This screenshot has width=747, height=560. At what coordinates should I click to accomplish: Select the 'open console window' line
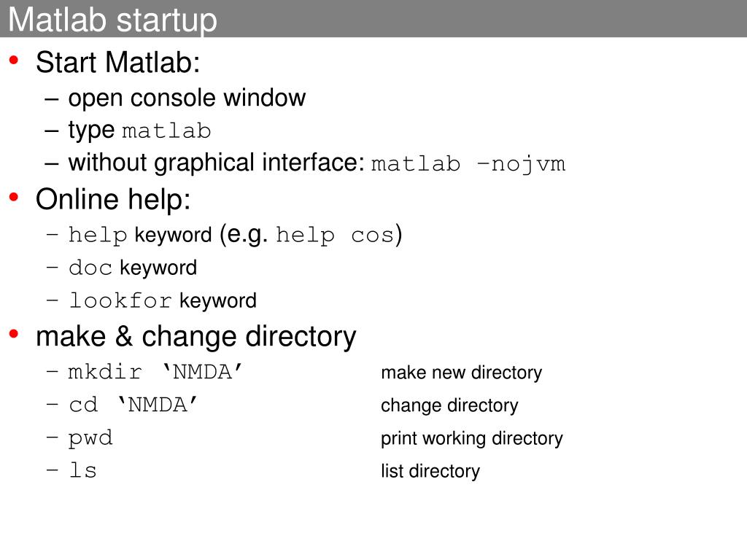(187, 98)
